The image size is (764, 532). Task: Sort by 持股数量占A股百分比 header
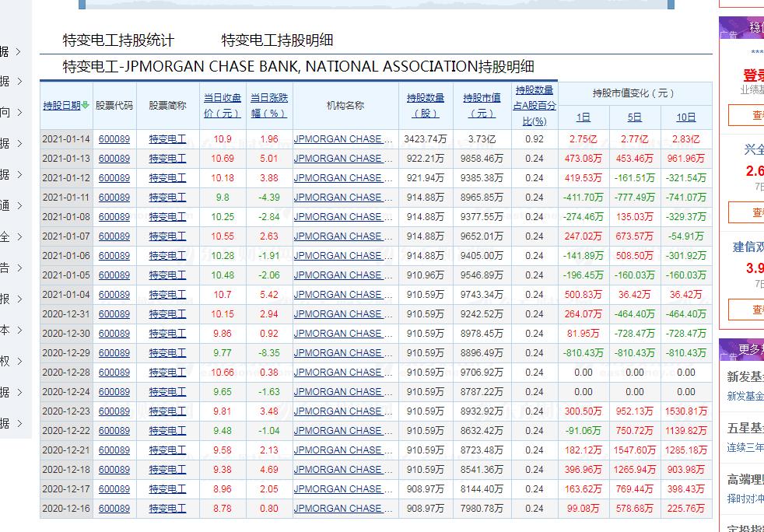pyautogui.click(x=534, y=105)
